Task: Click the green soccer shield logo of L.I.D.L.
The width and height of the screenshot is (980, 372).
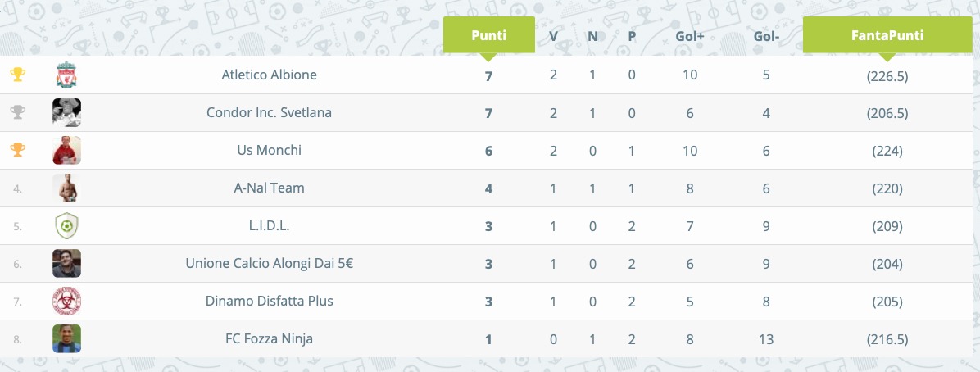Action: click(66, 225)
